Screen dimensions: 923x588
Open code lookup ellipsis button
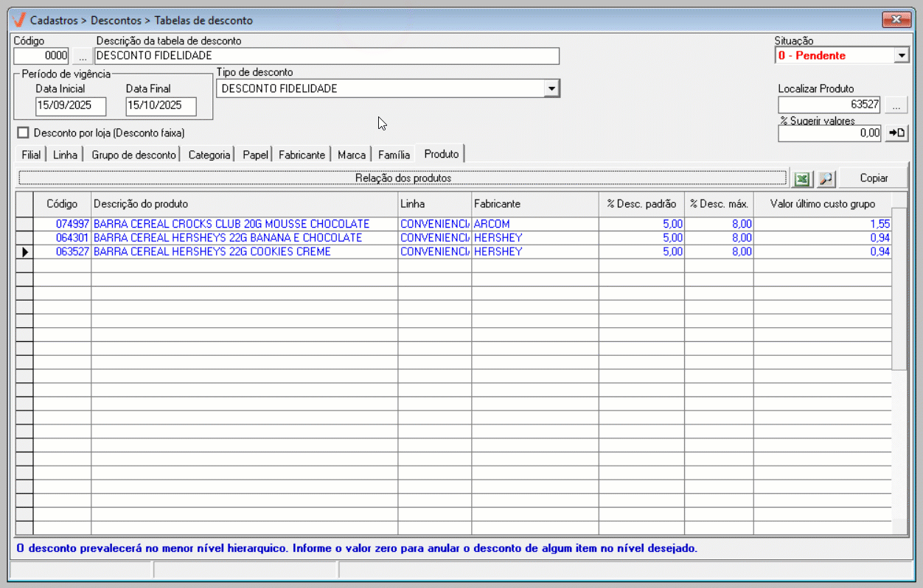pyautogui.click(x=82, y=56)
